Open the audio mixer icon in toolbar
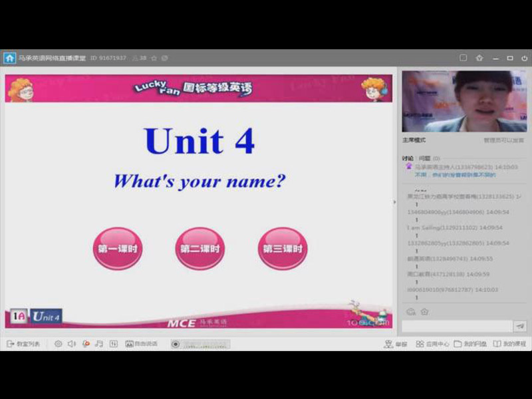 pyautogui.click(x=113, y=344)
